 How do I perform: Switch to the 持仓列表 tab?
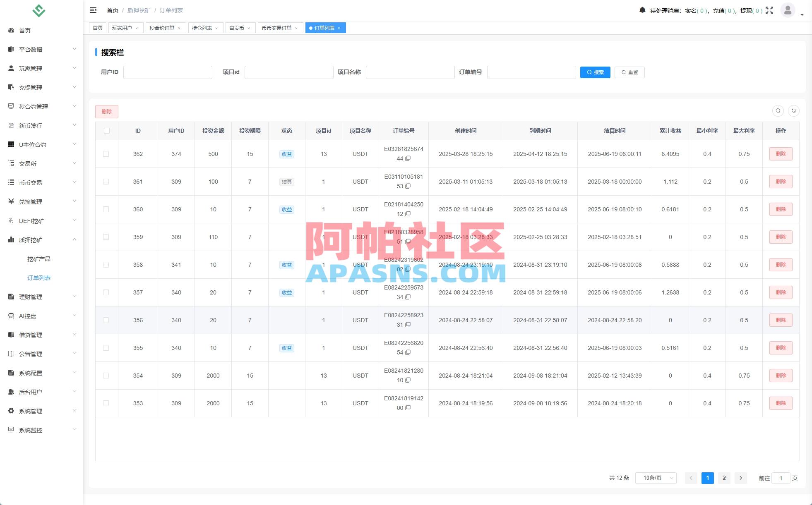click(x=202, y=28)
